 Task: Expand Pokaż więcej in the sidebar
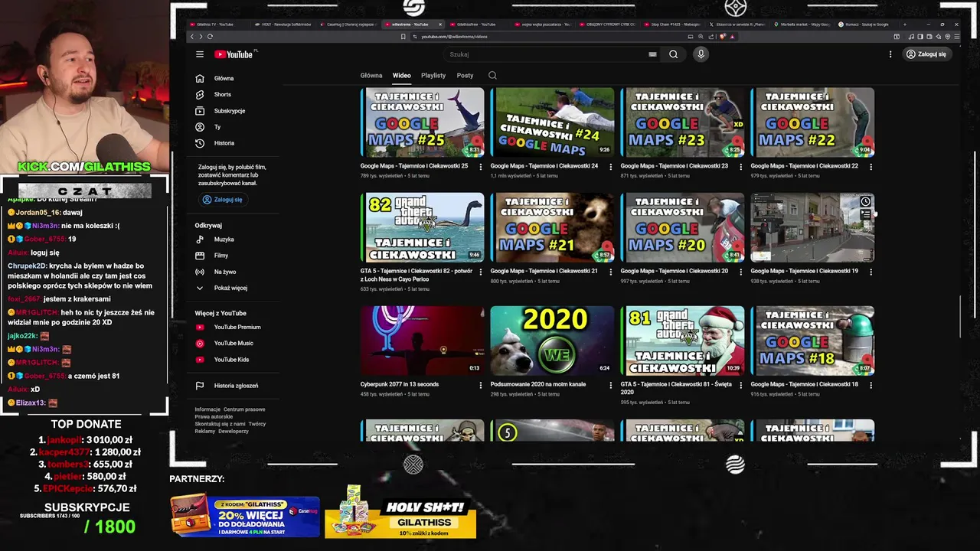(x=230, y=288)
